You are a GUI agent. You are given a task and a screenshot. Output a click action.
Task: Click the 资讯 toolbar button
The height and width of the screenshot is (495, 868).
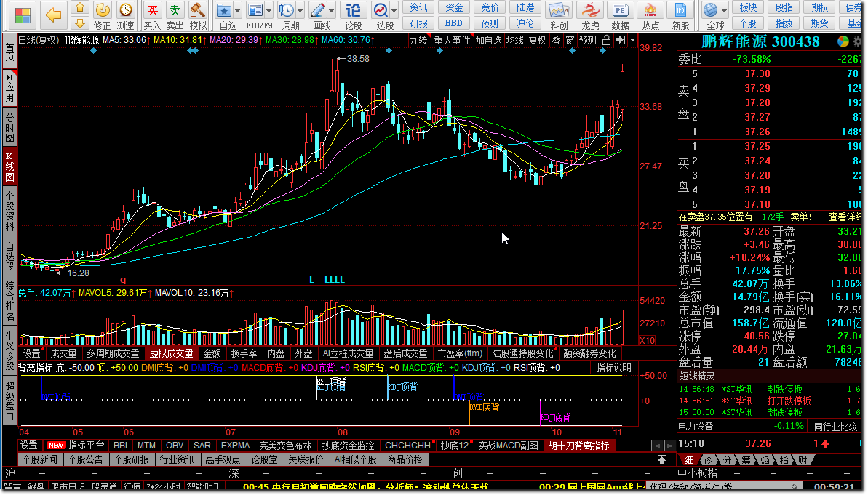point(418,7)
